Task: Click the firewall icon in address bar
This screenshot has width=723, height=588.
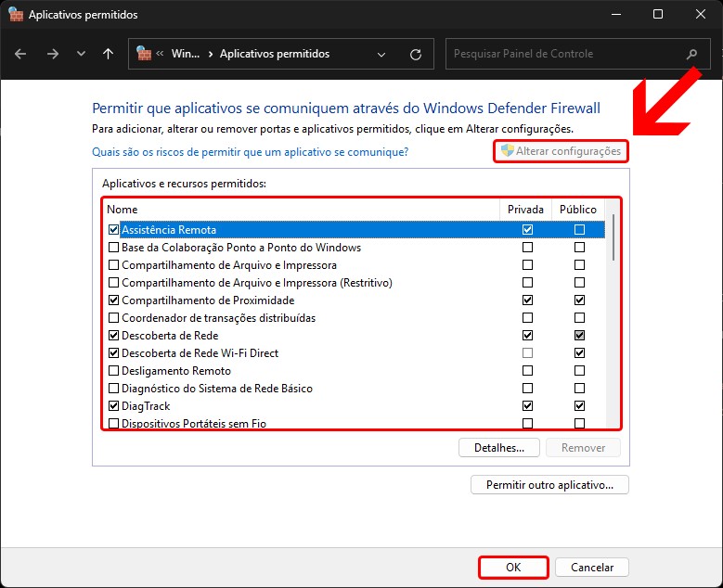Action: pos(144,54)
